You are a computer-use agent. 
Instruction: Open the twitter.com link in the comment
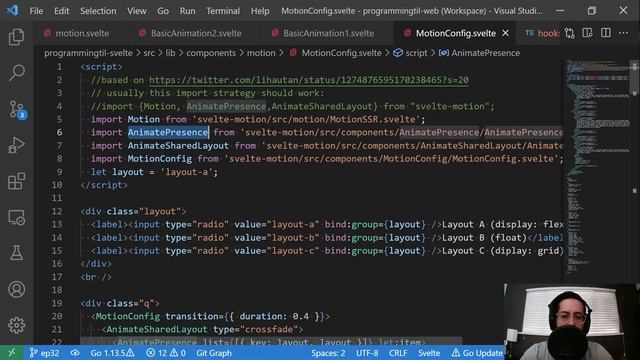pyautogui.click(x=309, y=80)
